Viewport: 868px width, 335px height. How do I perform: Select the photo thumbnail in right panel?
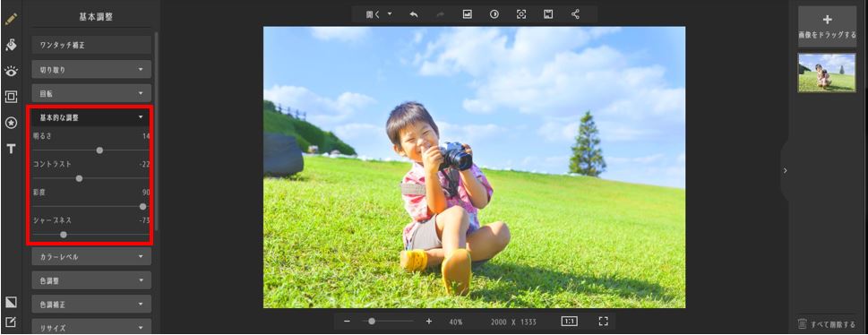[827, 73]
